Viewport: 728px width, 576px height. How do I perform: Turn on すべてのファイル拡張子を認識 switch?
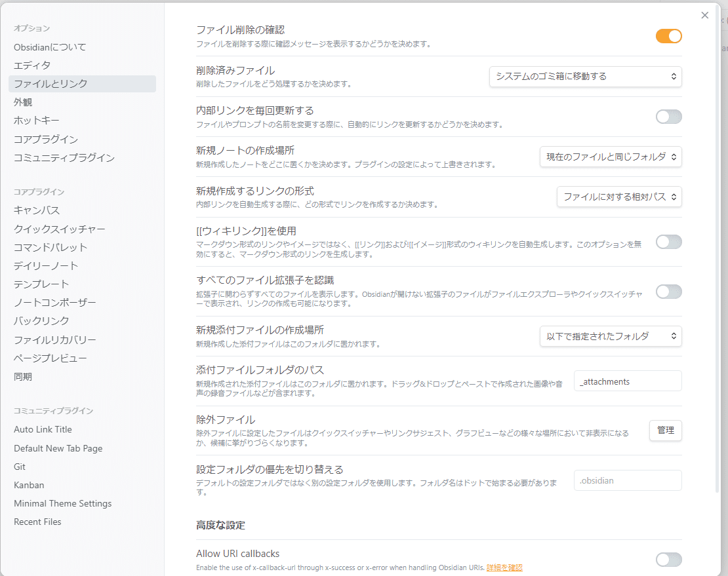668,292
